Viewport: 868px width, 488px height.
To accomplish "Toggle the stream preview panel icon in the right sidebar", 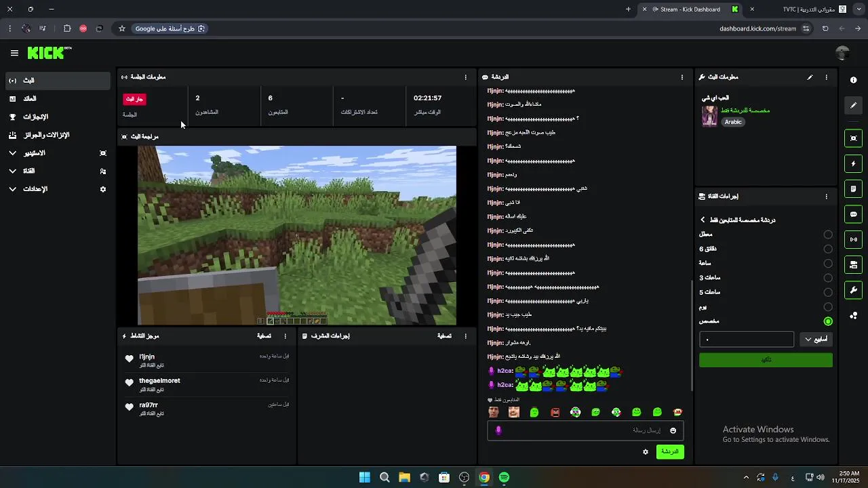I will pos(853,138).
